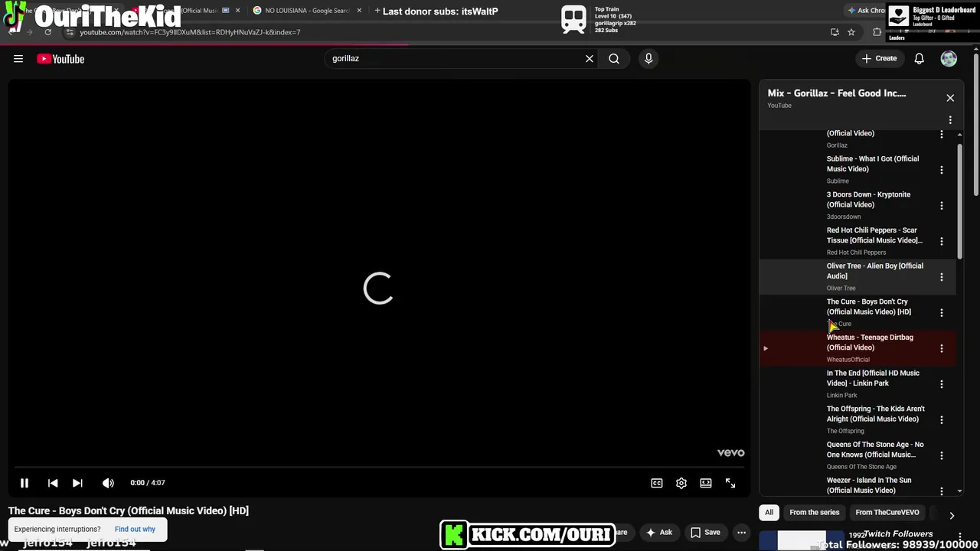Image resolution: width=980 pixels, height=551 pixels.
Task: Click the Find out why link
Action: click(135, 529)
